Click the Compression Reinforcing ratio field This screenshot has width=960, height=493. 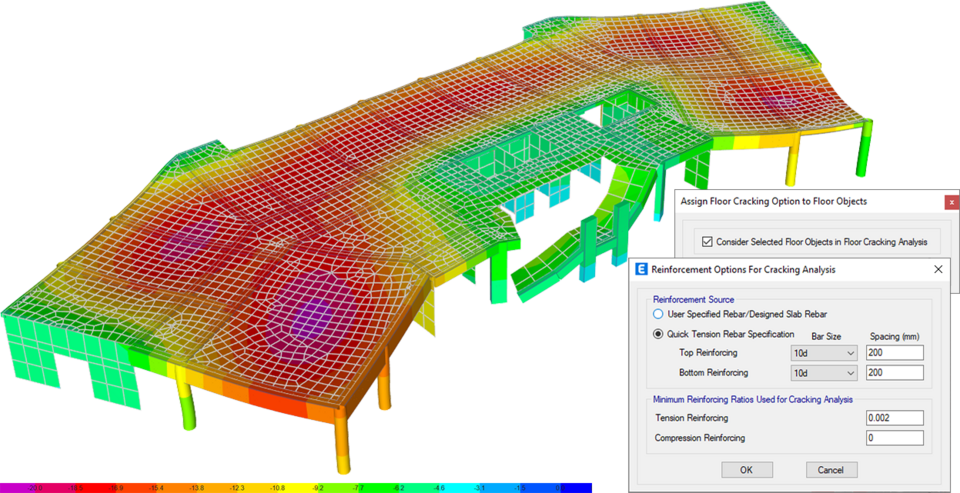[895, 438]
